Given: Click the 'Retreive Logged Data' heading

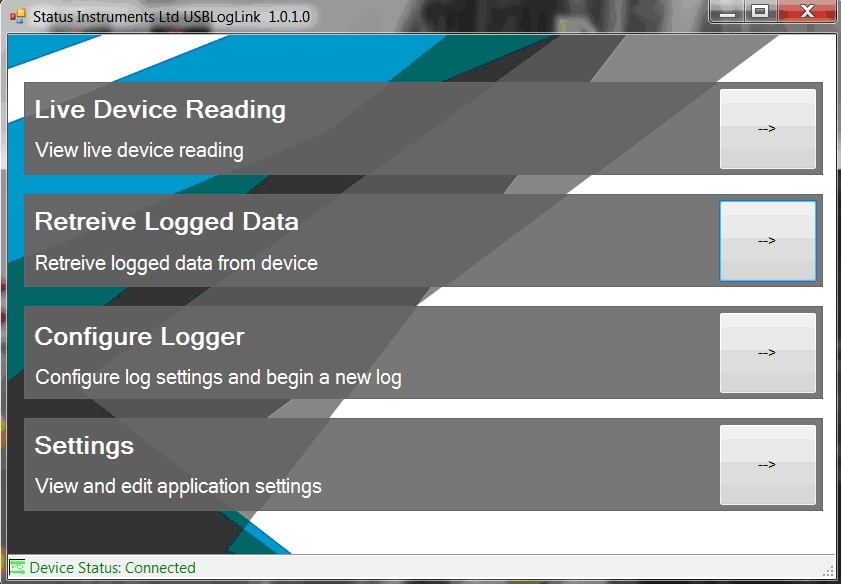Looking at the screenshot, I should click(x=166, y=222).
